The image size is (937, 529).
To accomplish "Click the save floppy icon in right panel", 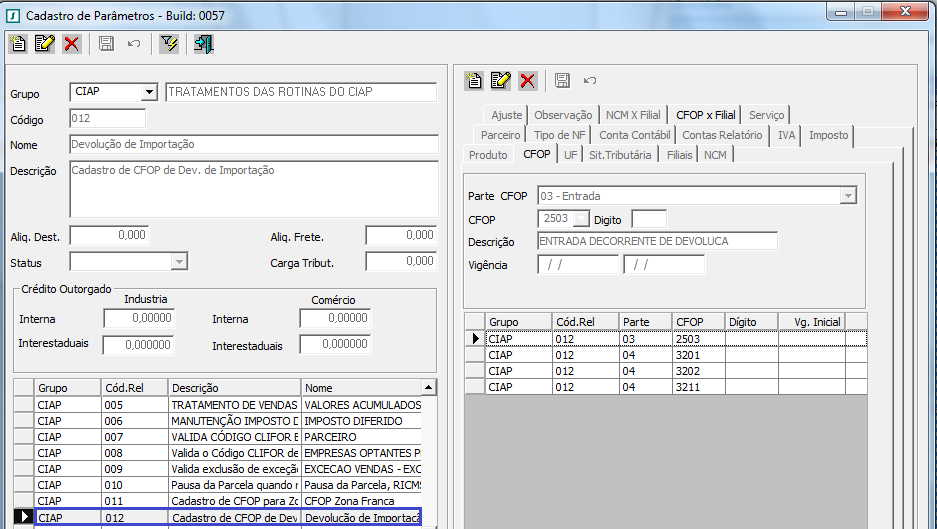I will coord(562,80).
